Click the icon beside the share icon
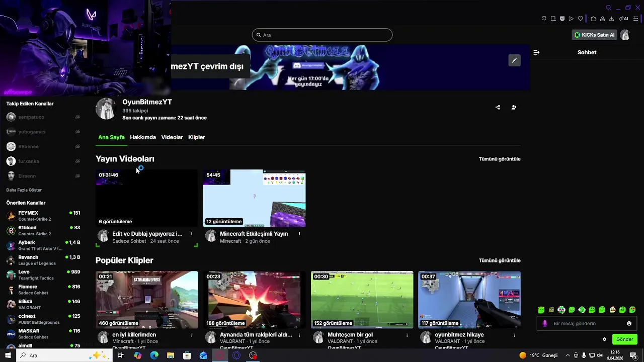644x362 pixels. tap(514, 107)
